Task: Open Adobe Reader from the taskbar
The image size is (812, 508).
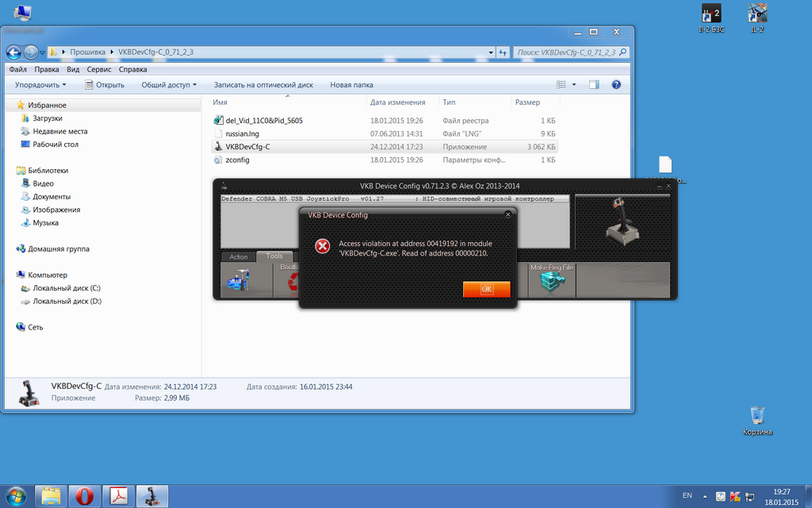Action: coord(119,496)
